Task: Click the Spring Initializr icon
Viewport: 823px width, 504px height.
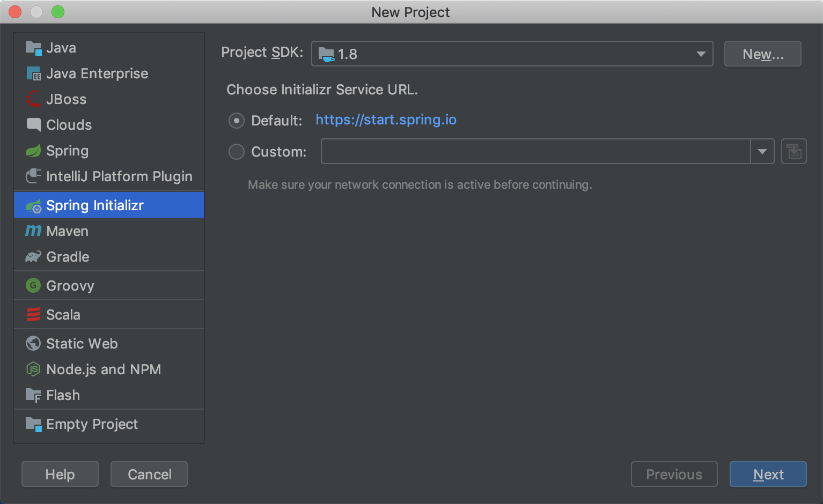Action: point(33,206)
